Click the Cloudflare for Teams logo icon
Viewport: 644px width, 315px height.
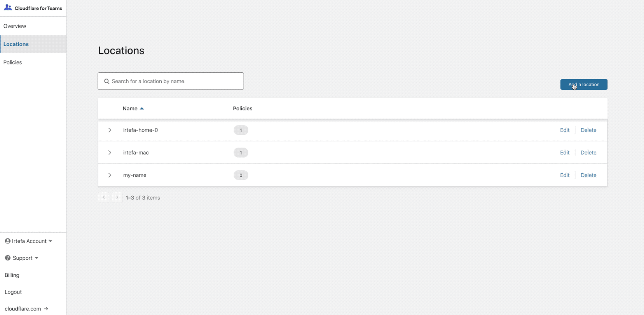8,7
